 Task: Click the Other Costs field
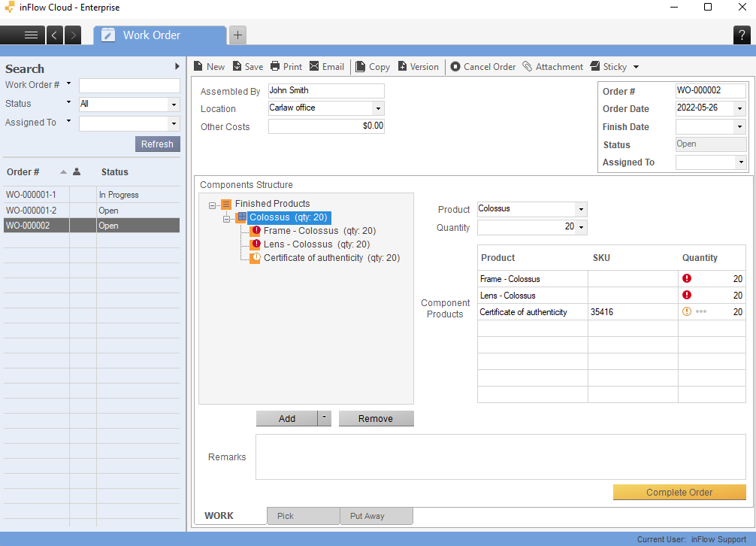pyautogui.click(x=326, y=126)
